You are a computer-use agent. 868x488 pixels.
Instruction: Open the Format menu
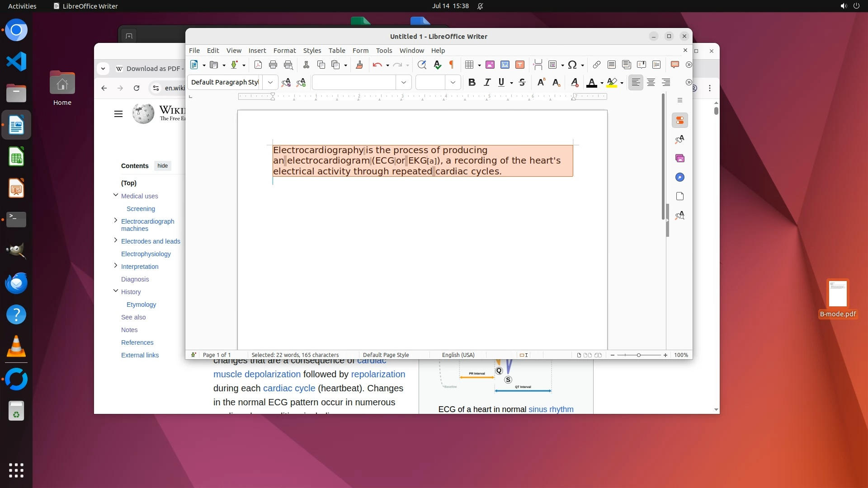(x=284, y=50)
